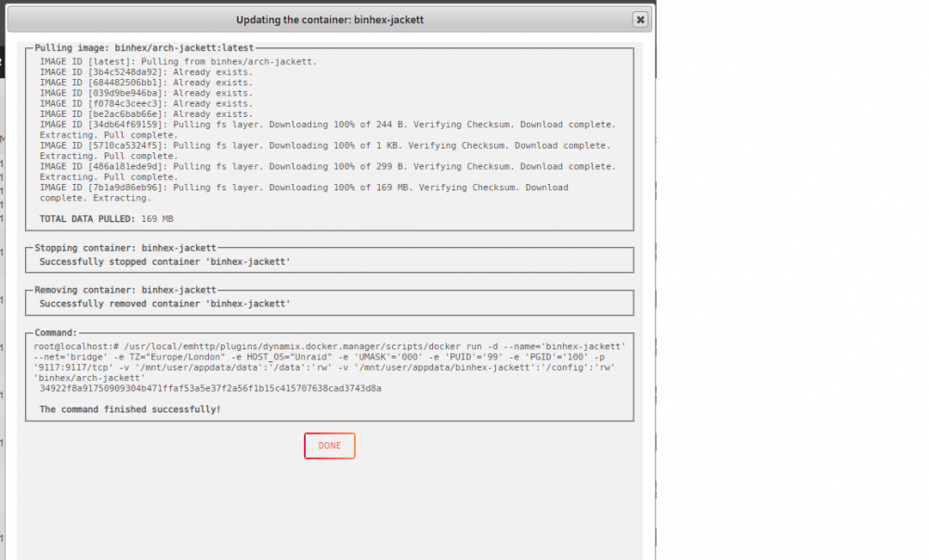Click the line for IMAGE ID [34db64f69159]
Screen dimensions: 929x560
click(328, 130)
